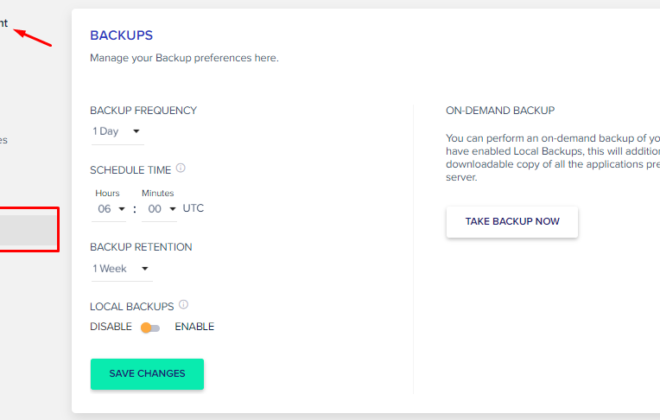Click the "06" hours value
The image size is (660, 420).
[104, 209]
